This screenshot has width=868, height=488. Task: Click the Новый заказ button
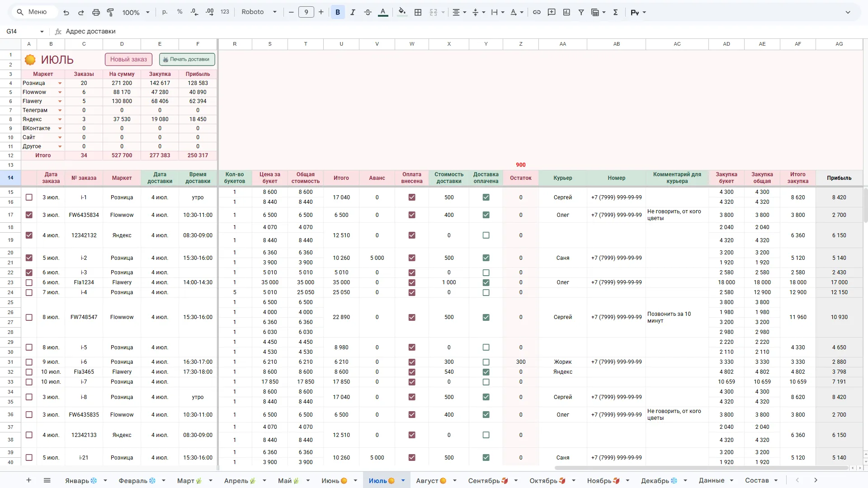pos(128,59)
